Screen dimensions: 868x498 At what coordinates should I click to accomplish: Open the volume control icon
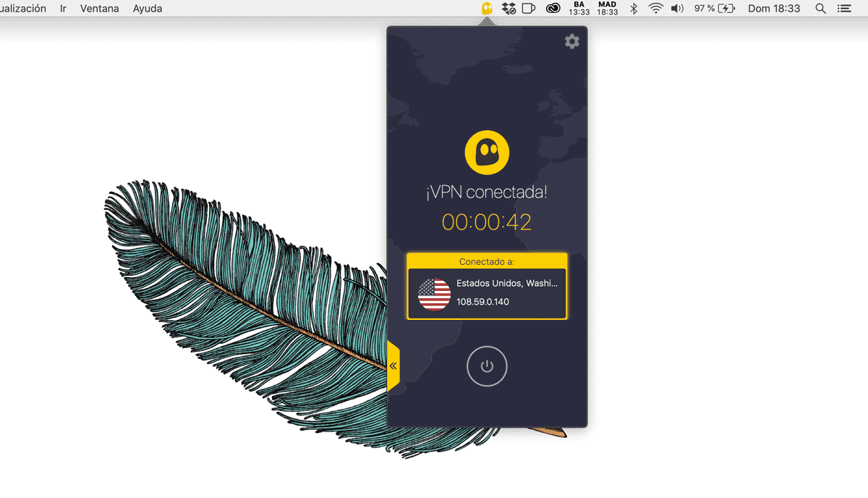click(x=678, y=9)
